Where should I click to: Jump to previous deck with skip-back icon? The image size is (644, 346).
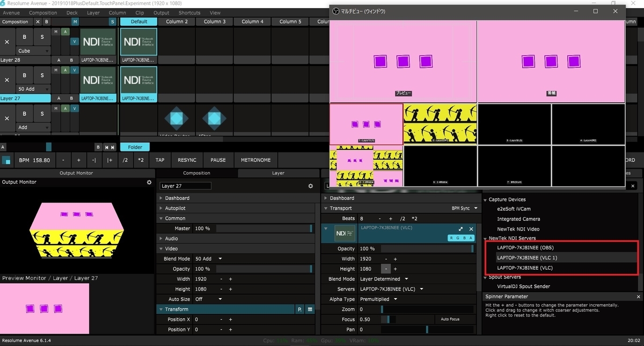[106, 147]
